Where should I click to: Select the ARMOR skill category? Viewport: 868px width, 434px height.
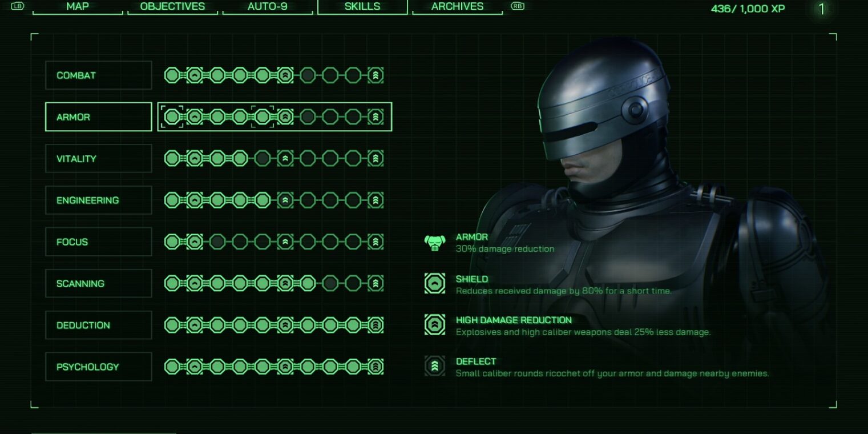99,117
